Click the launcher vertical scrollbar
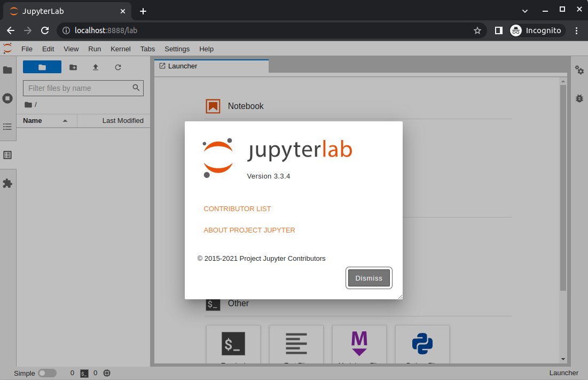Viewport: 588px width, 380px height. 563,188
